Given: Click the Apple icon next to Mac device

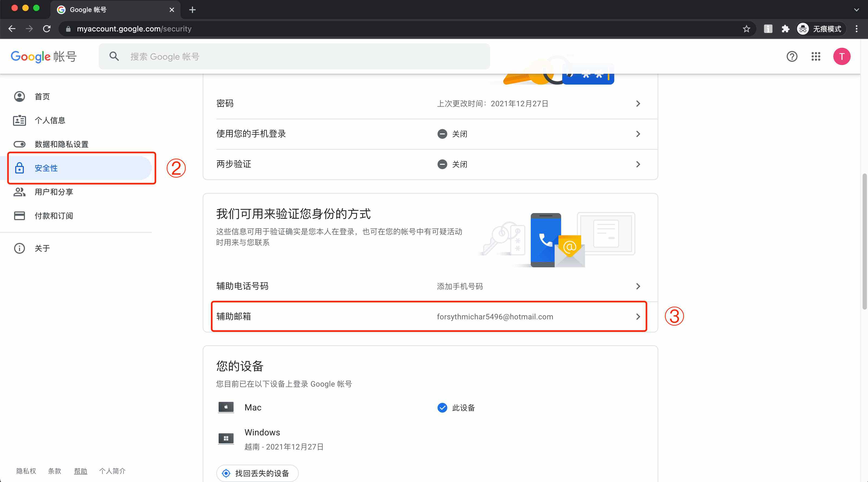Looking at the screenshot, I should coord(226,407).
